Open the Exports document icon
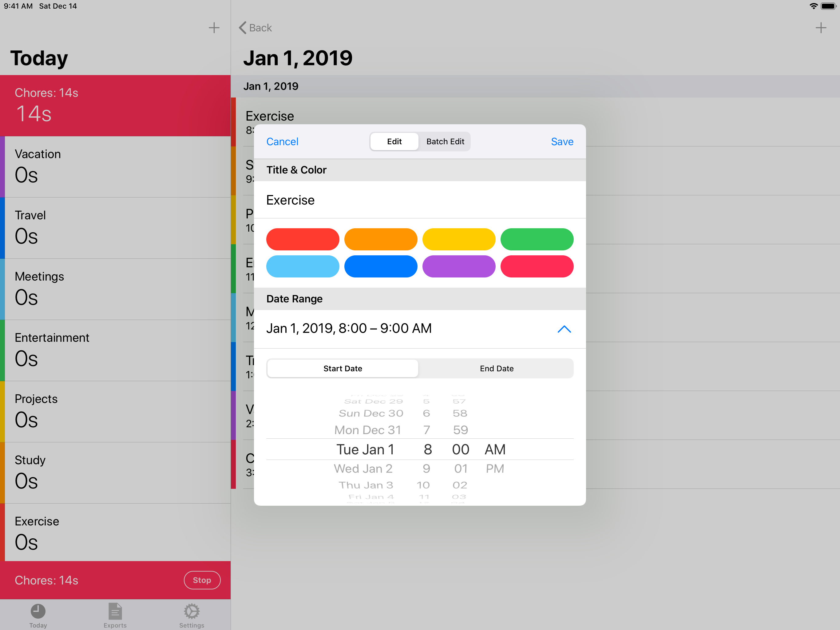 (115, 611)
